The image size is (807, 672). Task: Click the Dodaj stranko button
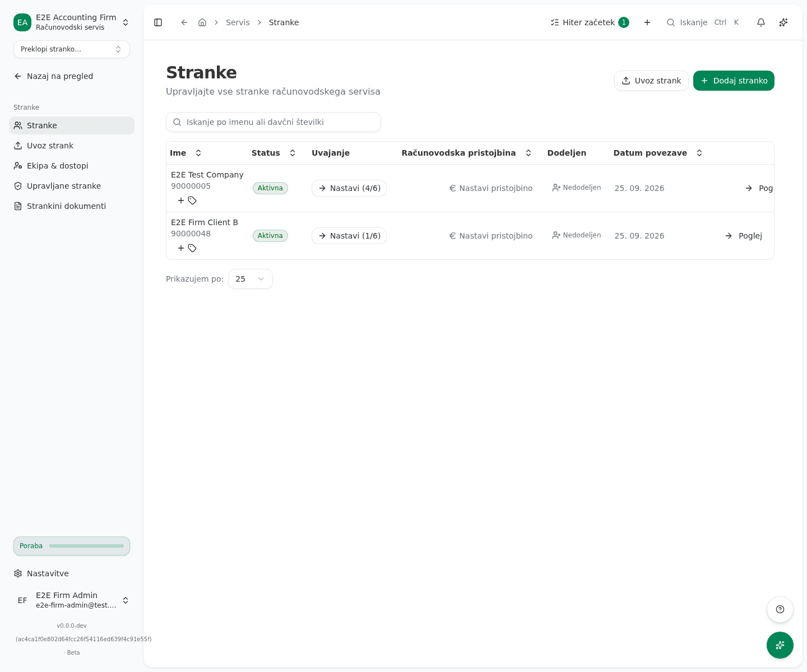[x=734, y=81]
